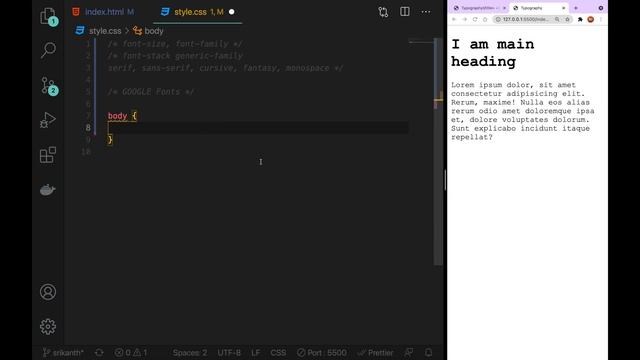Open the Chrome extensions puzzle icon

tap(580, 19)
